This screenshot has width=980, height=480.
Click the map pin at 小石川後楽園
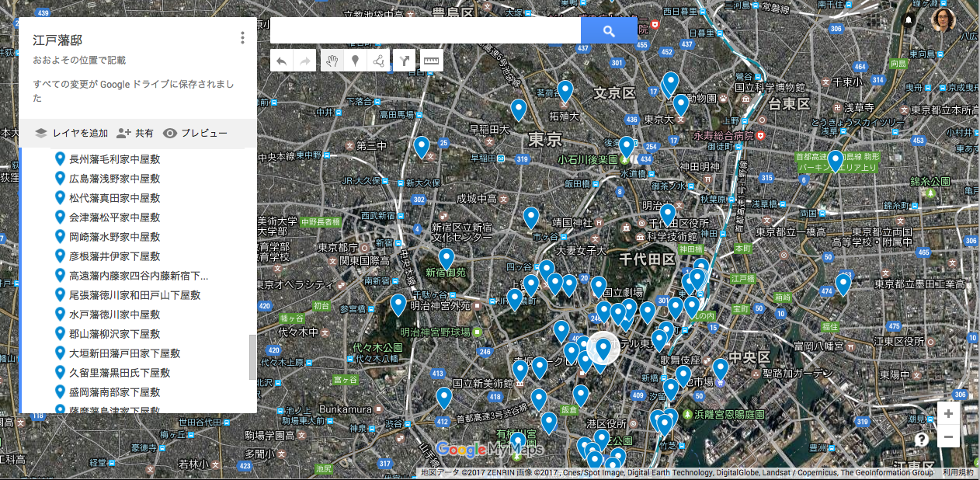(x=627, y=148)
